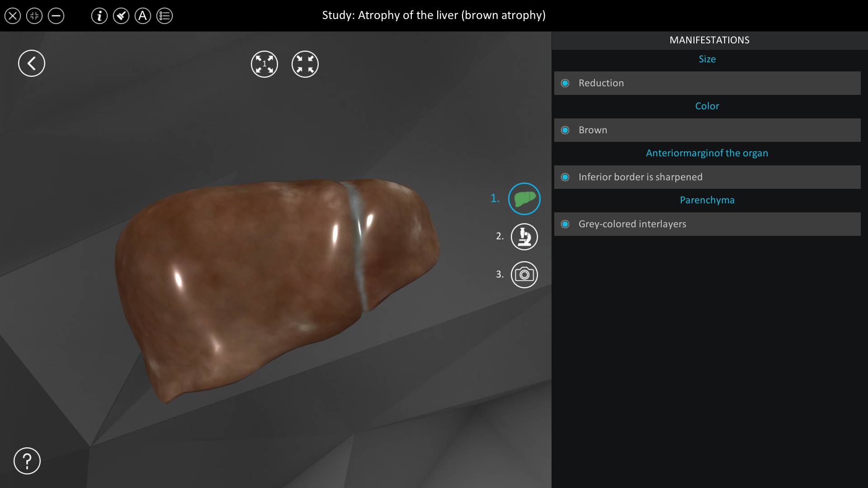
Task: Expand the Parenchyma section header
Action: [x=707, y=200]
